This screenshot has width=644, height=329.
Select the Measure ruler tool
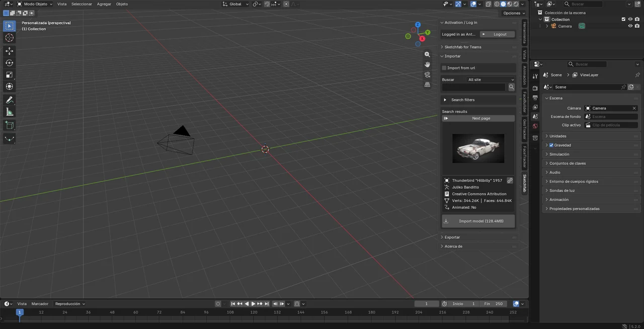[10, 112]
